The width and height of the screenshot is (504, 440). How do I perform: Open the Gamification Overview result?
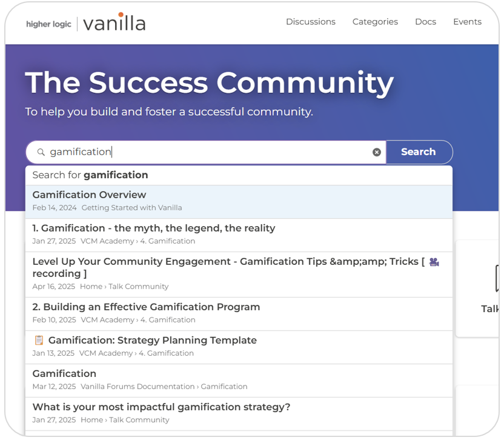tap(88, 195)
